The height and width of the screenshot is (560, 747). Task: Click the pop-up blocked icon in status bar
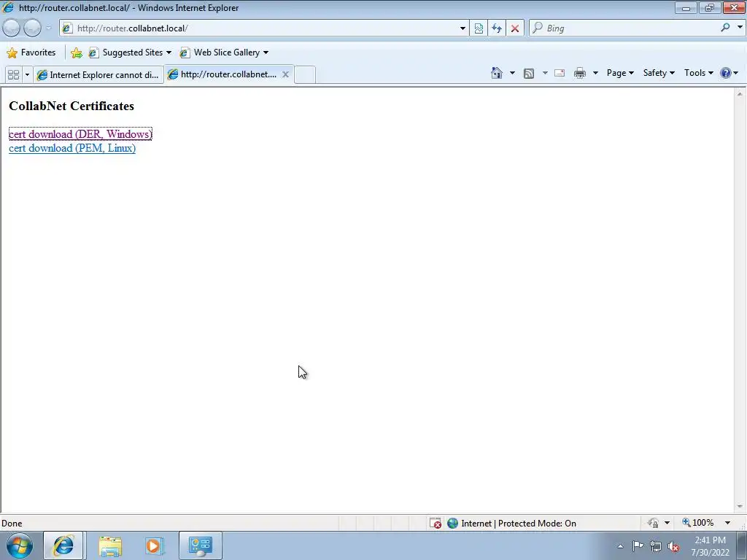(436, 524)
